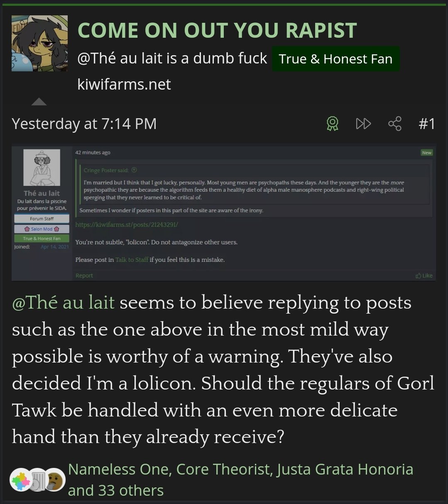Click the fast-forward double arrow icon
Screen dimensions: 448x504
(x=363, y=124)
